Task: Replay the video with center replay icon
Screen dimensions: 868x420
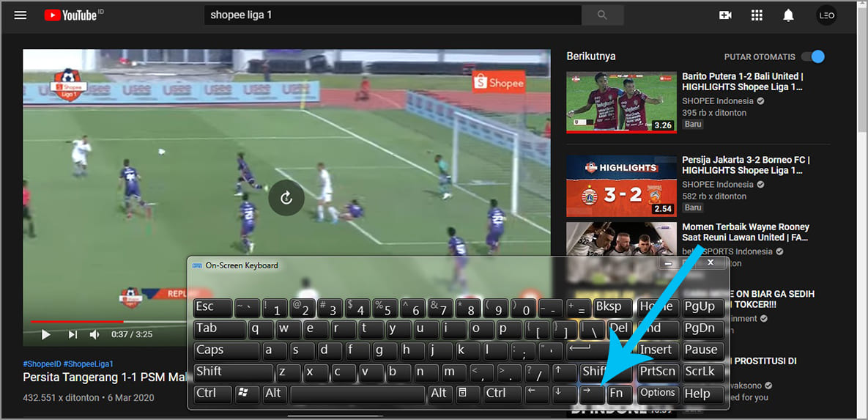Action: click(x=286, y=198)
